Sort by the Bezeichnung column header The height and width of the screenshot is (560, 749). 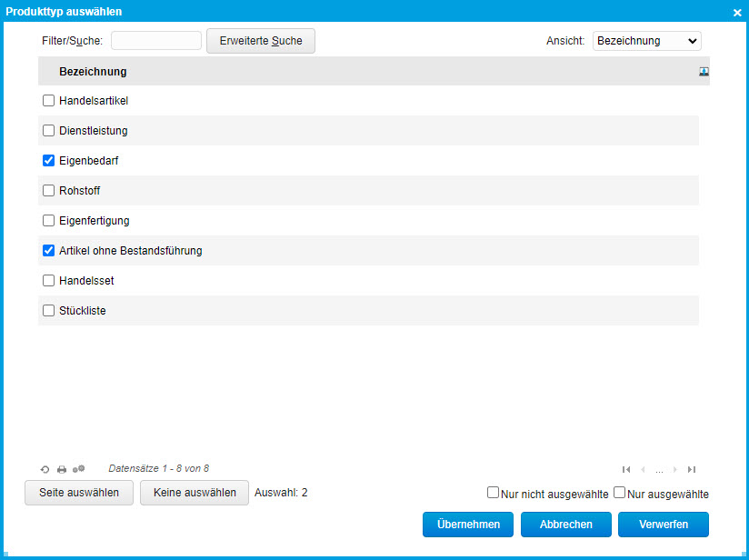93,72
